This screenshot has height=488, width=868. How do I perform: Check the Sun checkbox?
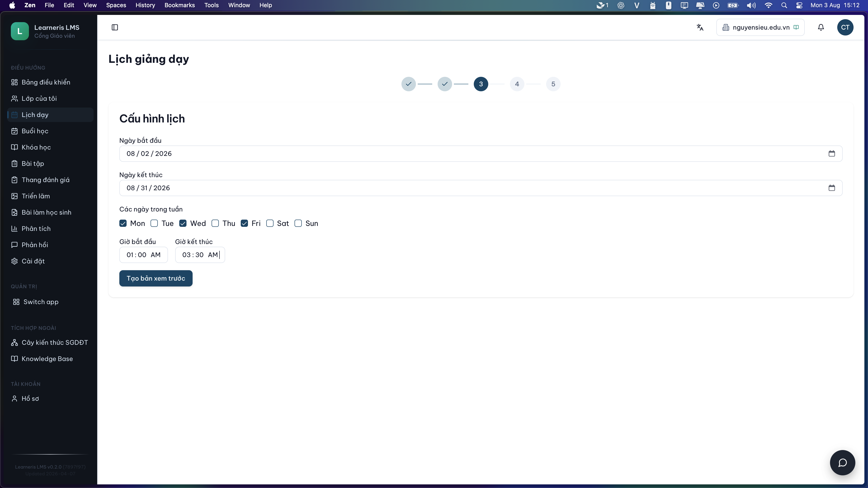coord(298,223)
